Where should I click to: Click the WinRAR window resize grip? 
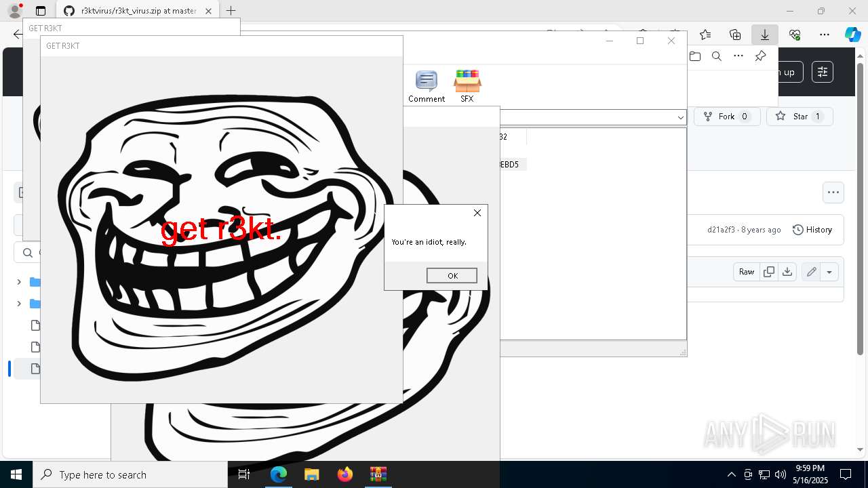(x=682, y=352)
